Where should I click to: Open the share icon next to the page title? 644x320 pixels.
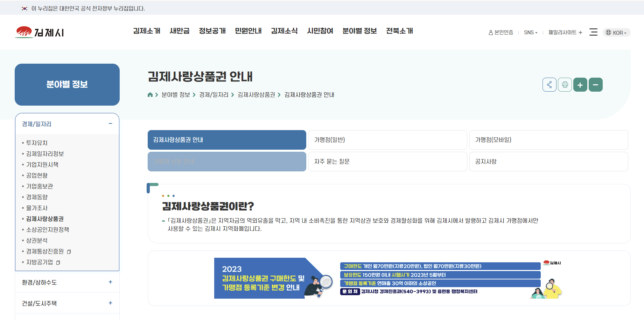(549, 84)
